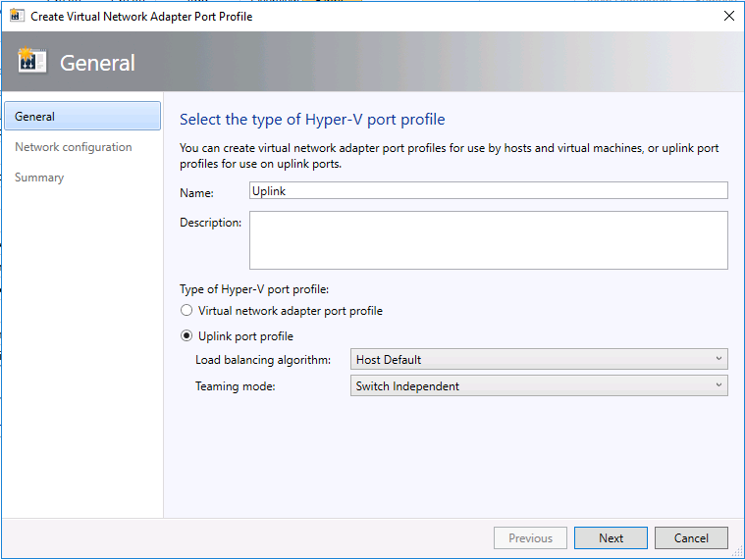Select Virtual network adapter port profile option
This screenshot has width=745, height=560.
point(187,311)
